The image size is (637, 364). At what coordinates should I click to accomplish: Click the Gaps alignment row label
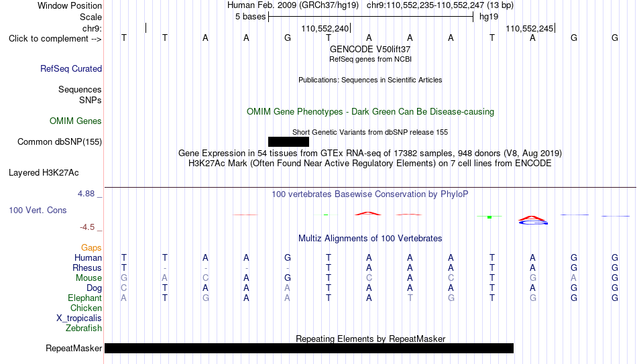click(x=91, y=248)
